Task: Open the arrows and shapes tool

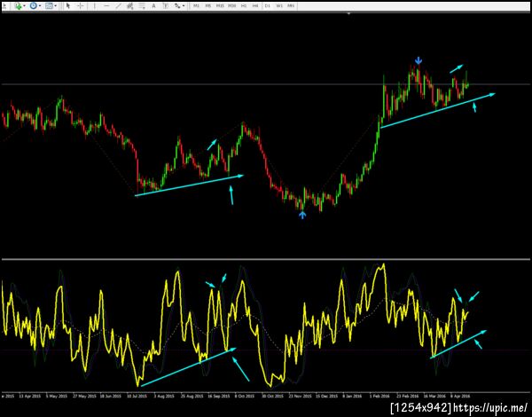Action: click(x=177, y=6)
